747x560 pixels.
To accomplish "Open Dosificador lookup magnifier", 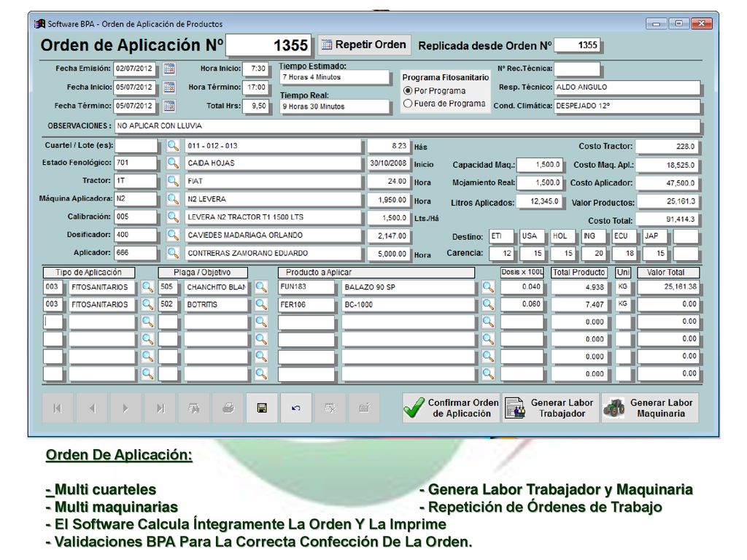I will coord(173,235).
